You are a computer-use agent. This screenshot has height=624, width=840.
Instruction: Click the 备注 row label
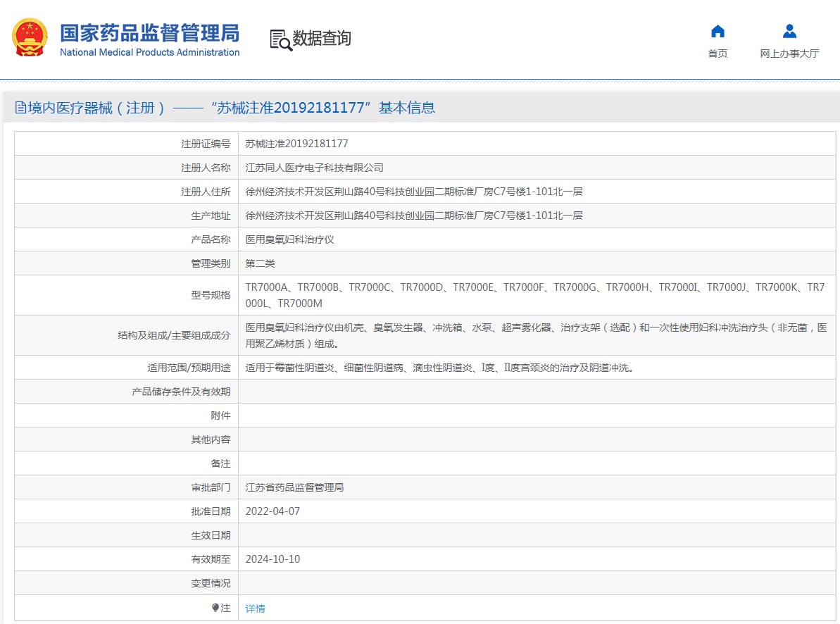pos(220,463)
